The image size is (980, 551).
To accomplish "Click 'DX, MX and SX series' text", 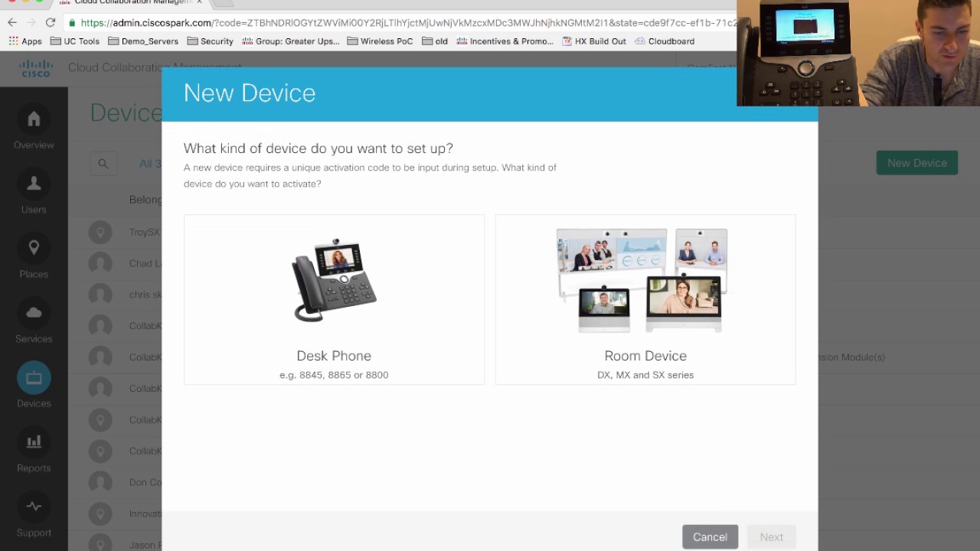I will [x=645, y=375].
